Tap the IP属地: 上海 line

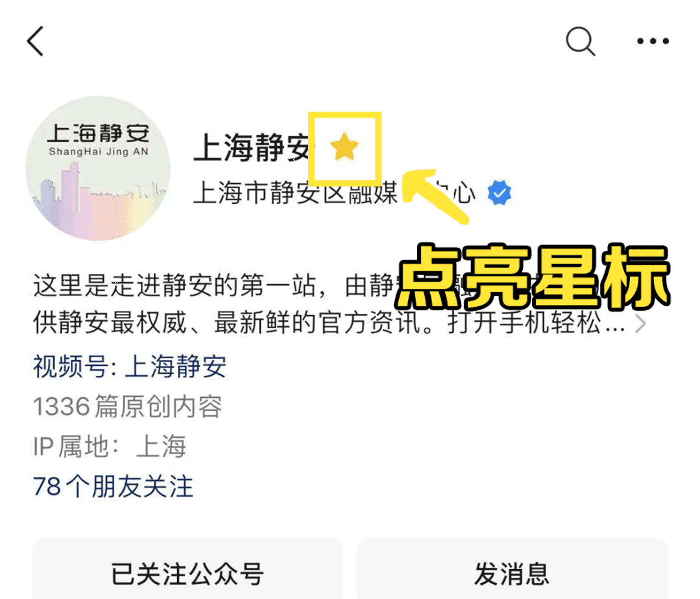(x=110, y=446)
